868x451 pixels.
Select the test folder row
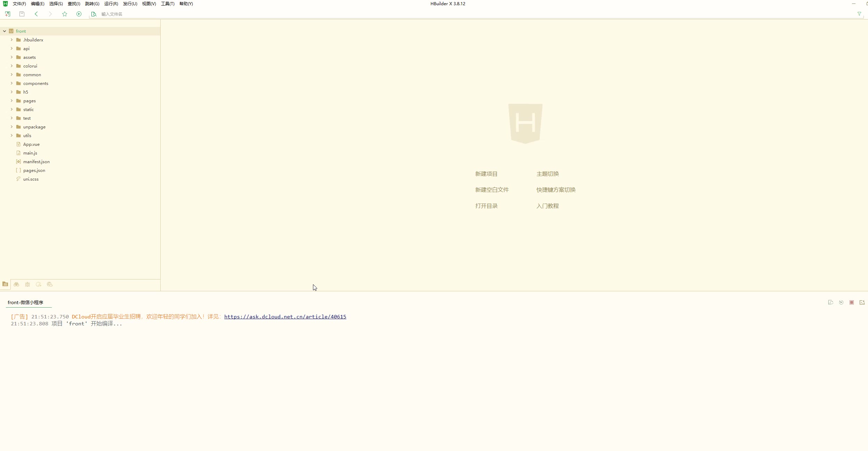point(80,118)
